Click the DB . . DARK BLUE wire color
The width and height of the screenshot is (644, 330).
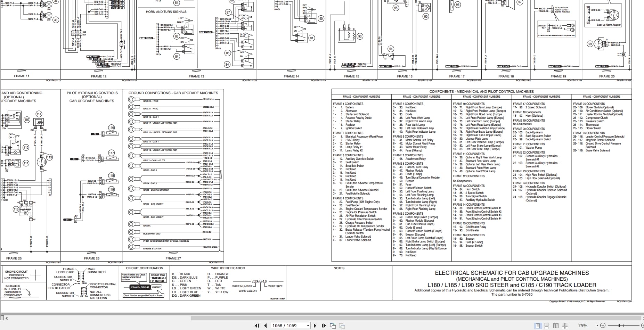click(x=185, y=278)
